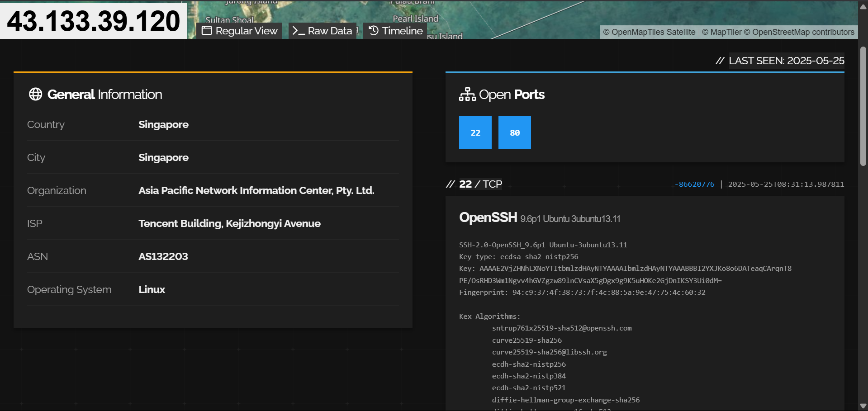Click the 43.133.39.120 IP address heading
The image size is (868, 411).
[94, 21]
